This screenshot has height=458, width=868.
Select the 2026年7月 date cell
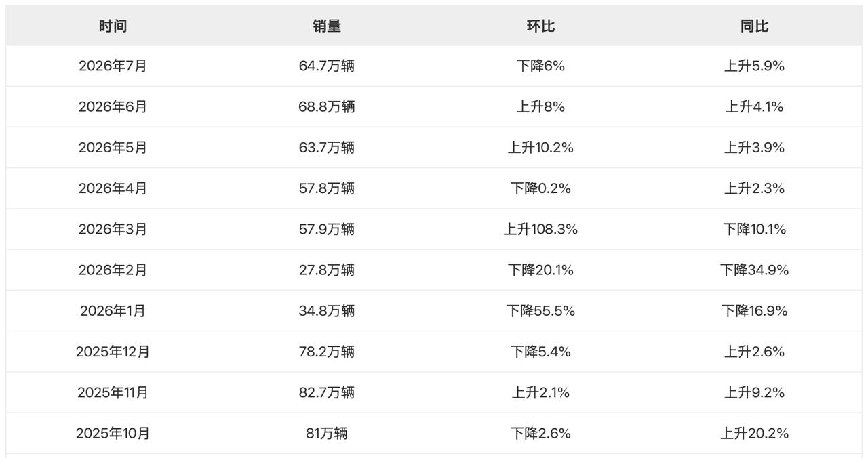click(x=113, y=66)
